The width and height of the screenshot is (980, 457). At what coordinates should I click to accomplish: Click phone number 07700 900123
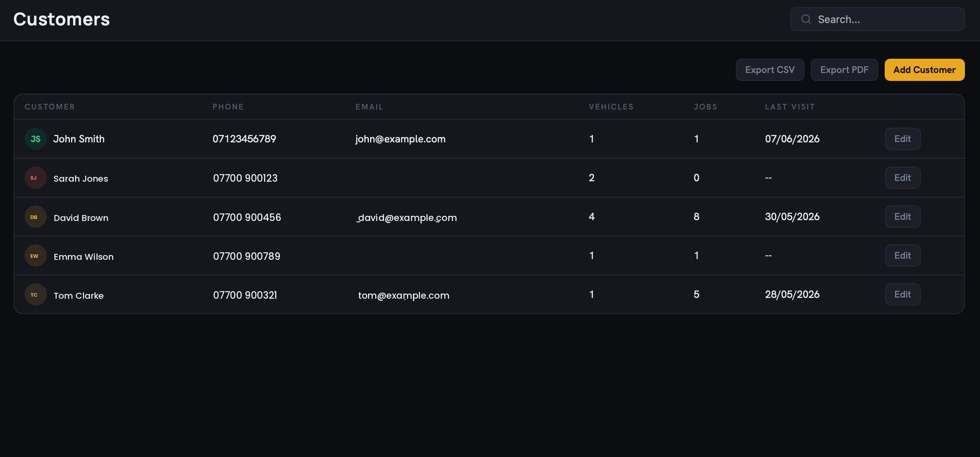[245, 178]
